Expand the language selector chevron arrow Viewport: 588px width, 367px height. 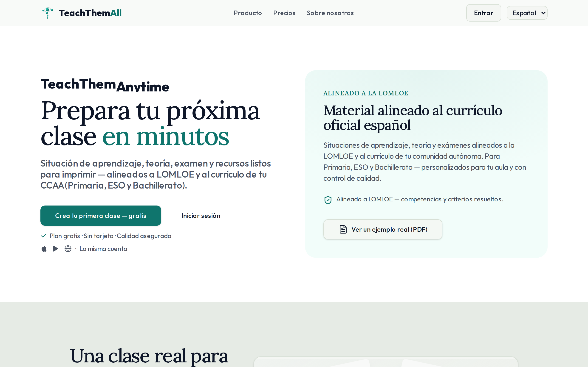pyautogui.click(x=543, y=13)
